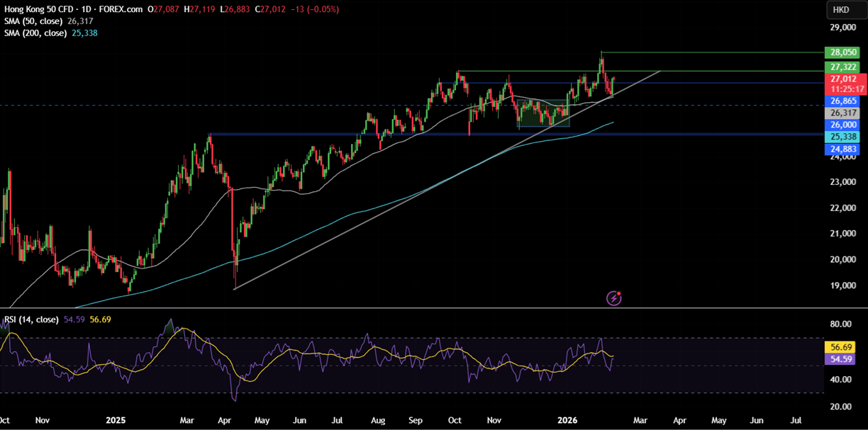The height and width of the screenshot is (430, 868).
Task: Click the red 27,012 last price label
Action: pyautogui.click(x=842, y=79)
